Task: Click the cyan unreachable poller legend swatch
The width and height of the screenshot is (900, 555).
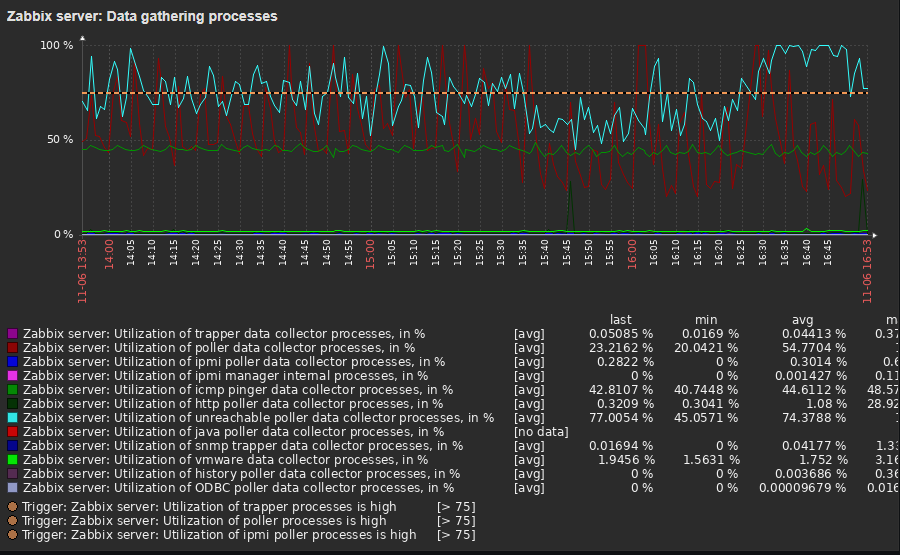Action: click(13, 418)
